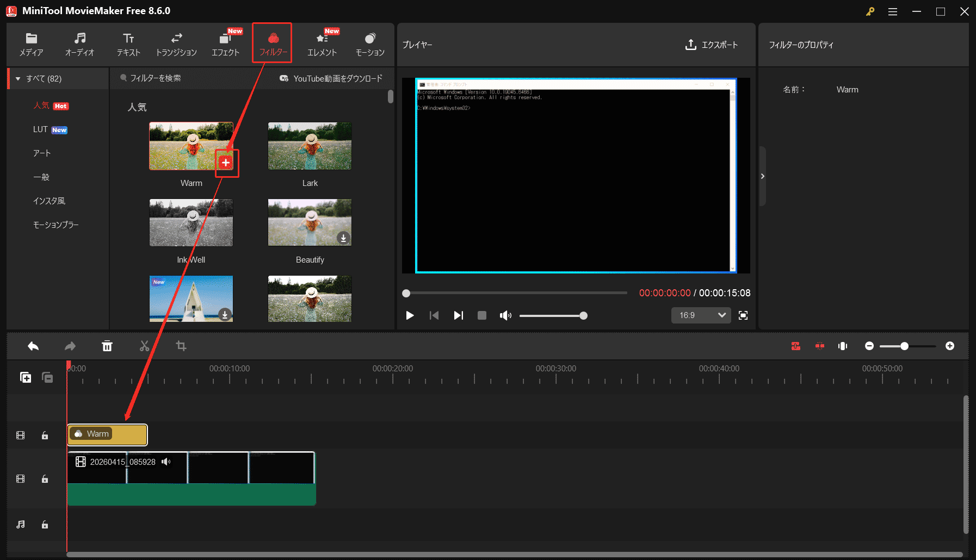Toggle the speaker volume icon under the player
The image size is (976, 560).
pos(505,315)
